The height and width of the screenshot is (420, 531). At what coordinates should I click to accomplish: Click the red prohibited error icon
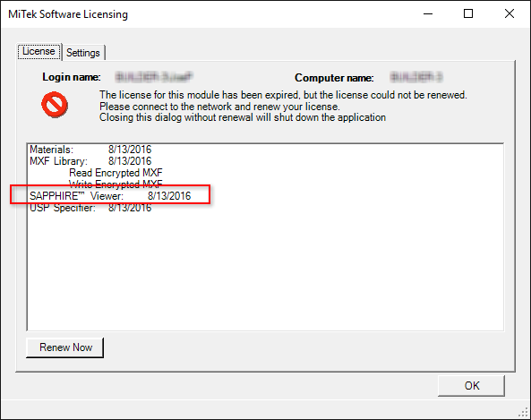click(55, 105)
